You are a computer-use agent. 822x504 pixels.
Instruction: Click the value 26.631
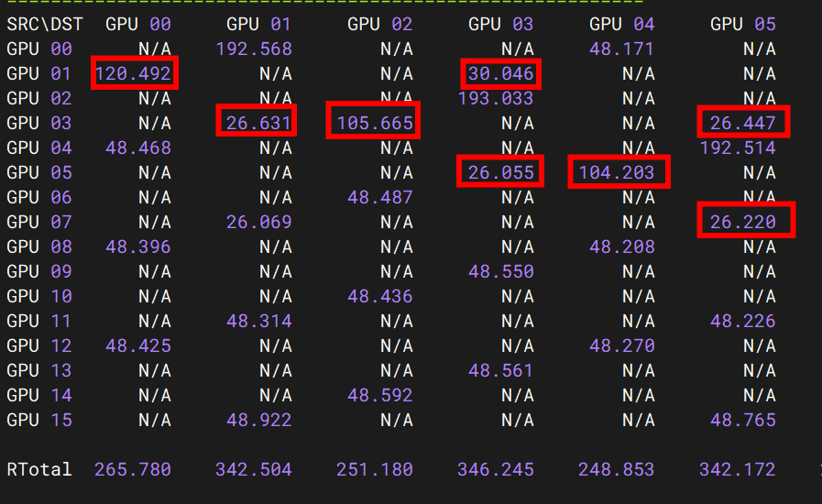click(x=259, y=123)
